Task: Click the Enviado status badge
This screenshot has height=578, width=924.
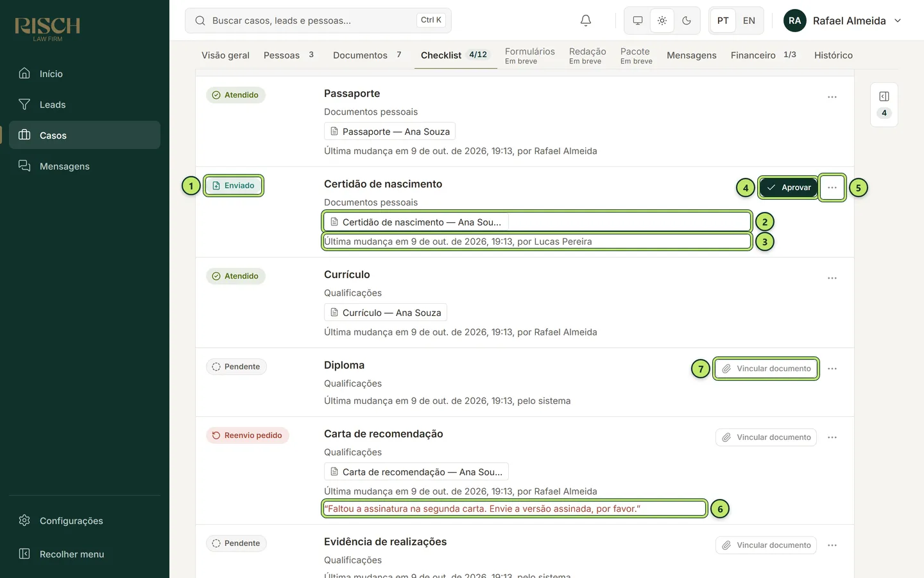Action: [x=234, y=186]
